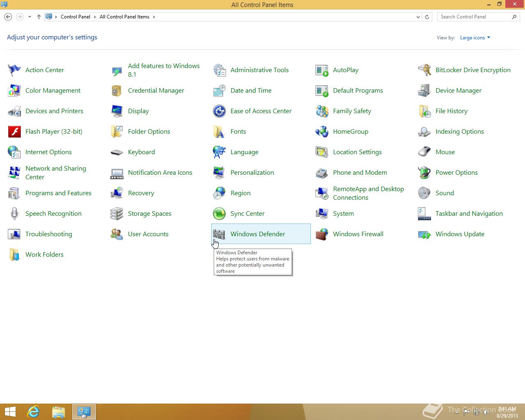Click the Folder Options link

click(x=149, y=132)
